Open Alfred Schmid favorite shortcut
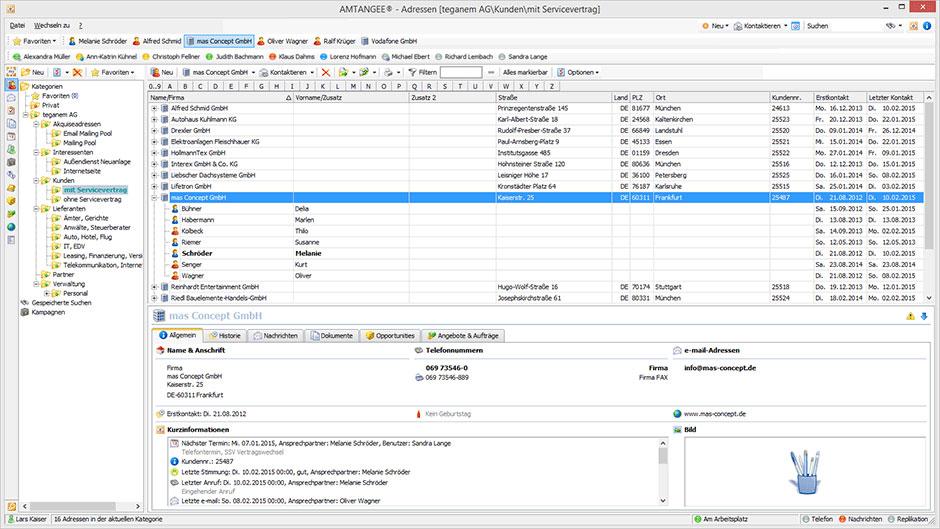Viewport: 940px width, 529px height. point(156,41)
